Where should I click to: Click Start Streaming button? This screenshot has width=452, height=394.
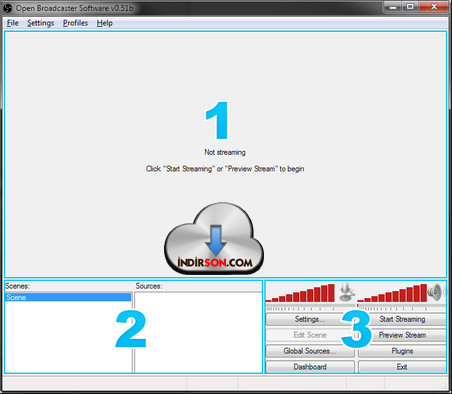pos(402,319)
